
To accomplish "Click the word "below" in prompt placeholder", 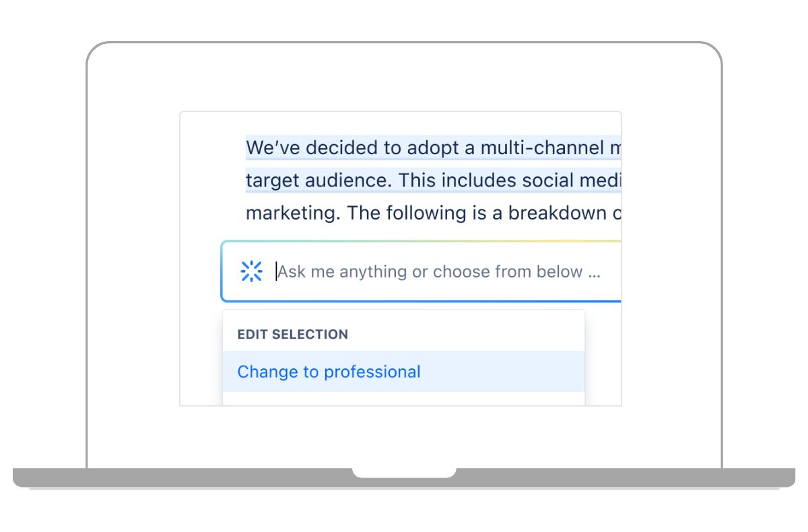I will (x=560, y=272).
